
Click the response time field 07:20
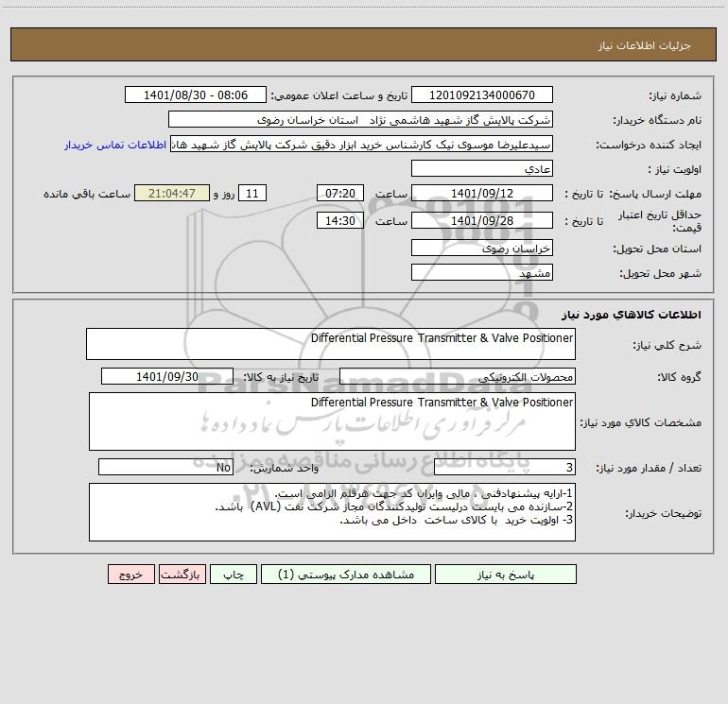[339, 193]
